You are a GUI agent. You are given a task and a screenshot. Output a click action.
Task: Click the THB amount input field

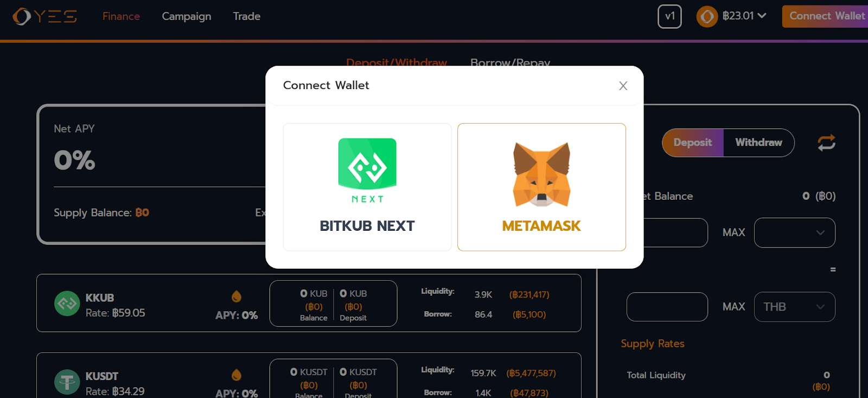(667, 307)
